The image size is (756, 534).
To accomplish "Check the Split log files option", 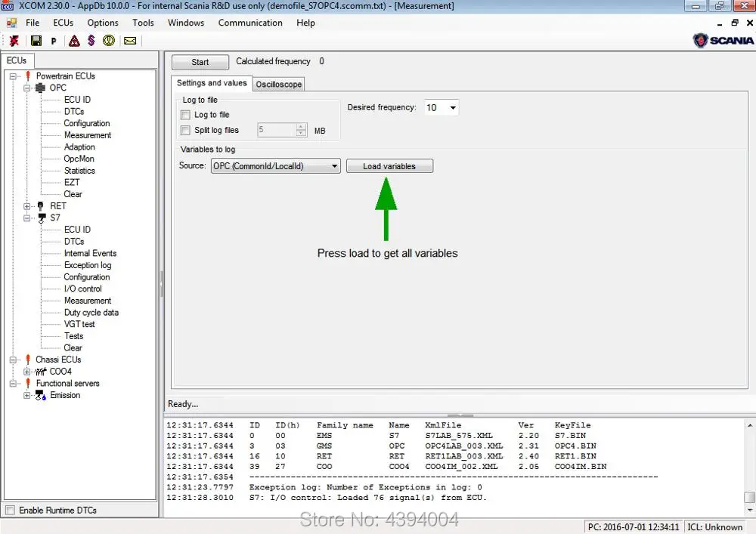I will click(x=186, y=131).
